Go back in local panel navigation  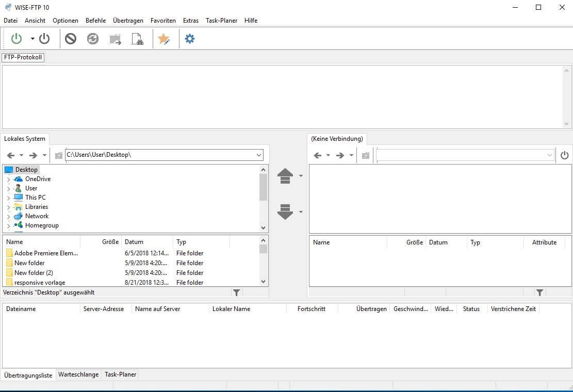tap(11, 155)
